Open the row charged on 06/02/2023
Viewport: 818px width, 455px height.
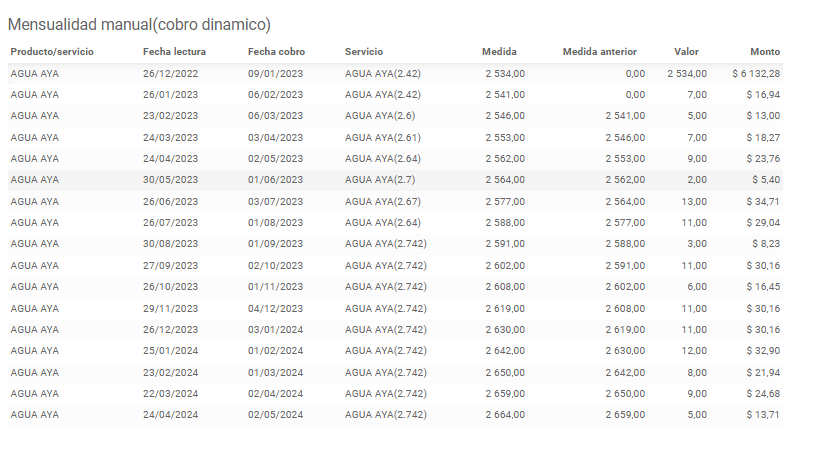395,94
